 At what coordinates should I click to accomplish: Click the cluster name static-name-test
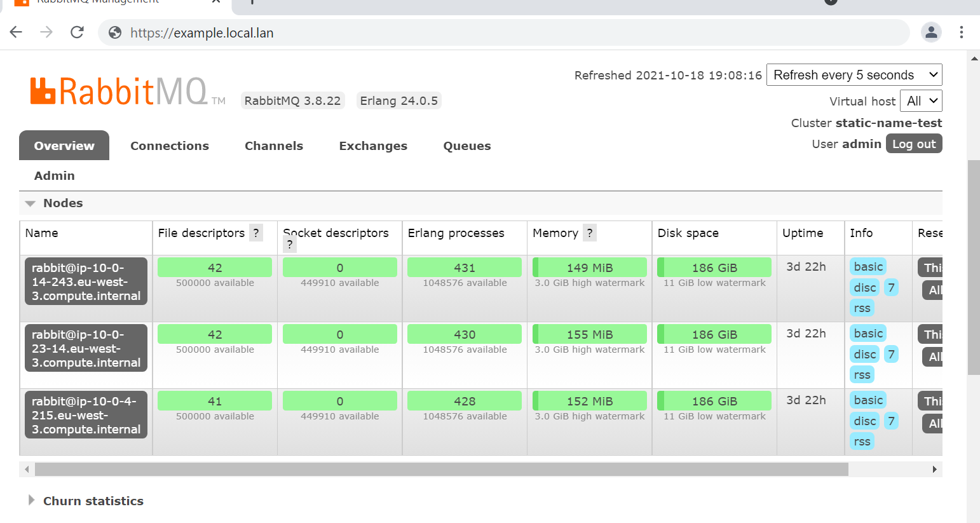click(x=889, y=123)
